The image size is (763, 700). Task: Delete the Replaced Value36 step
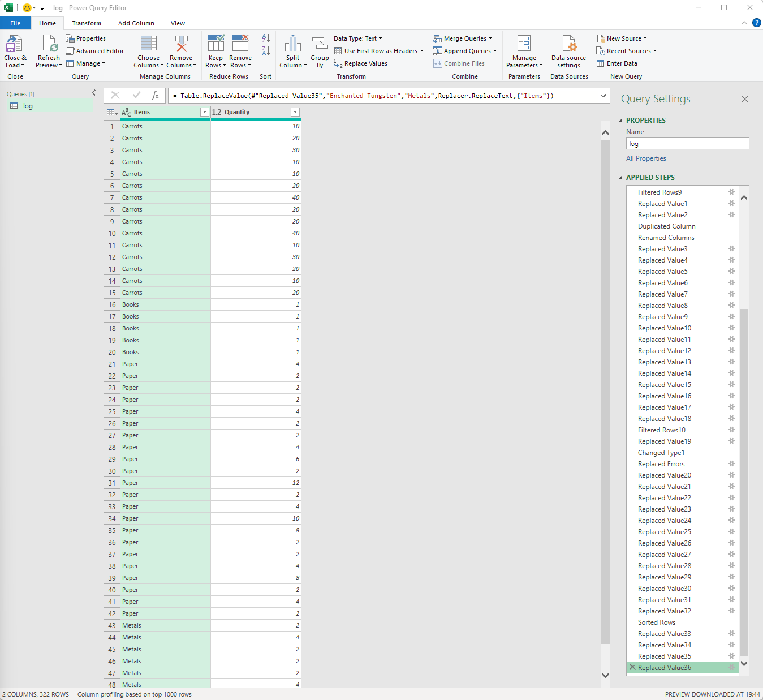[x=632, y=667]
